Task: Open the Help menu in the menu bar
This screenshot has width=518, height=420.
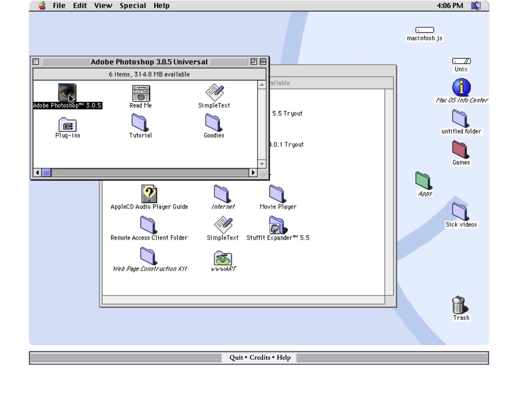Action: coord(162,5)
